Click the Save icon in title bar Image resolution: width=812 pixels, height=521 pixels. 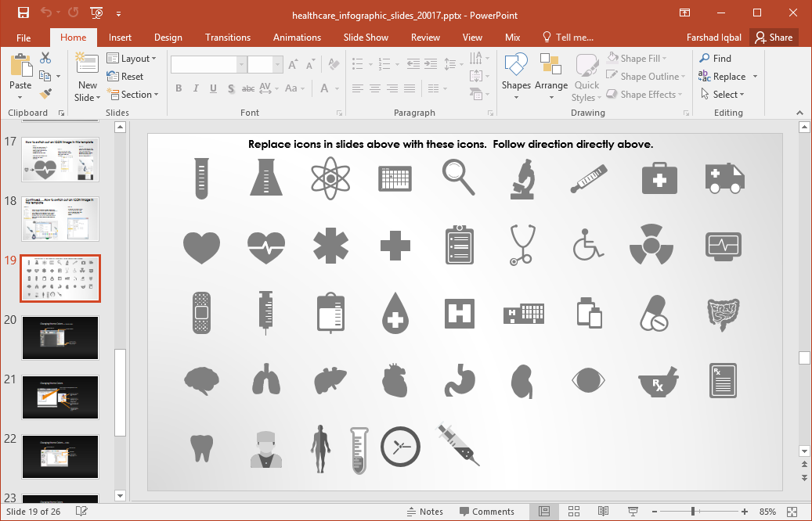pyautogui.click(x=23, y=13)
